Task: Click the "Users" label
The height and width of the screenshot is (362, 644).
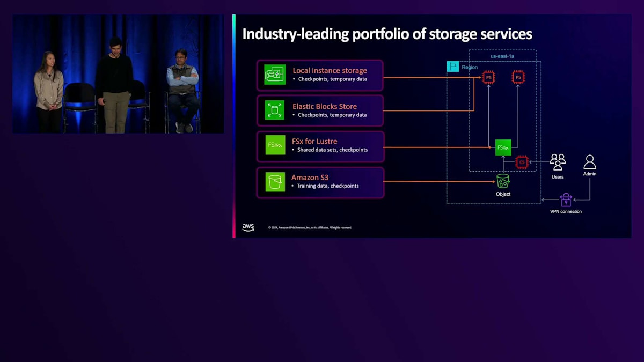Action: (558, 177)
